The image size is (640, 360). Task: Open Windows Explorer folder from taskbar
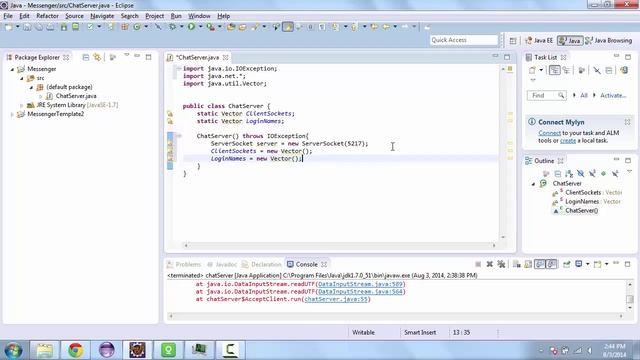(44, 350)
